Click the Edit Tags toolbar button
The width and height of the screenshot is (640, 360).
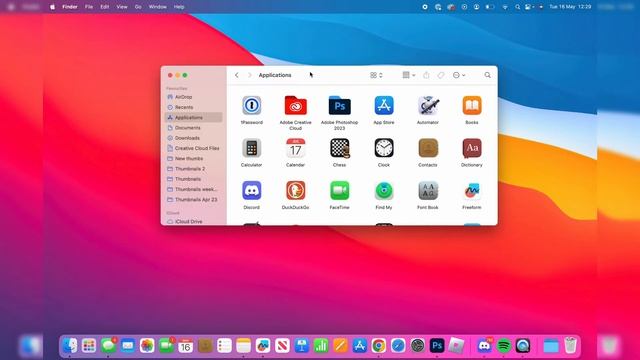tap(441, 75)
